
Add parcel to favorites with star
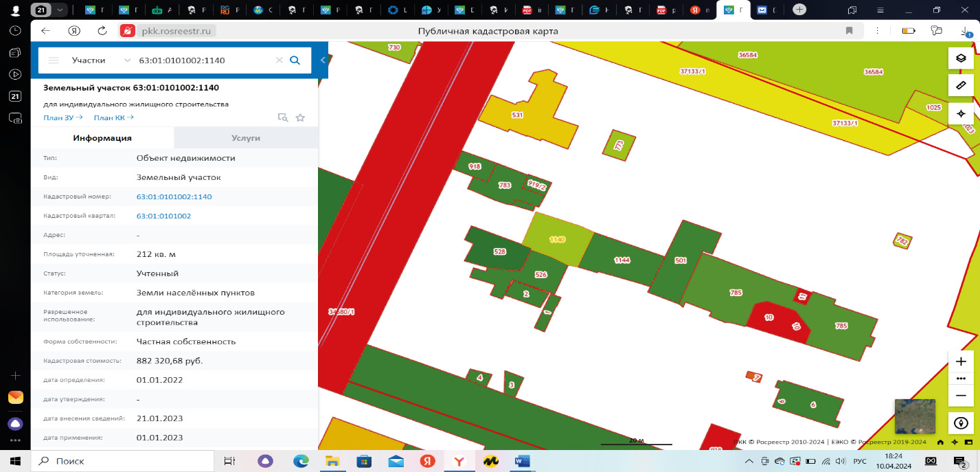(x=300, y=117)
